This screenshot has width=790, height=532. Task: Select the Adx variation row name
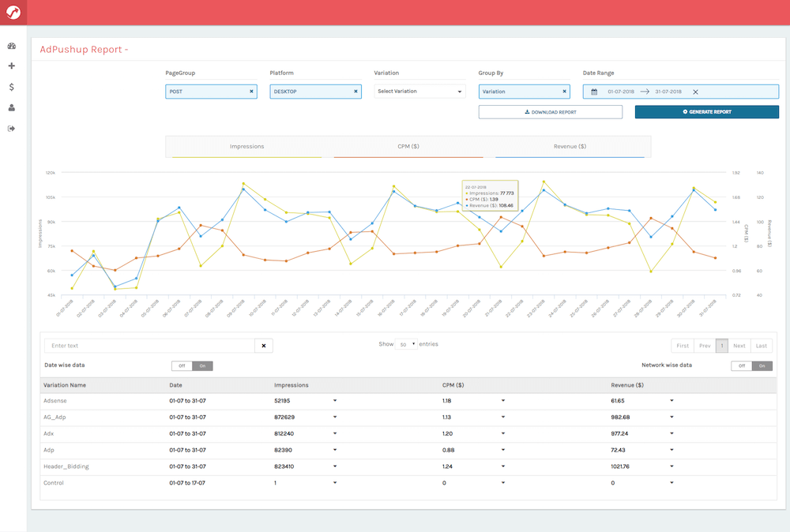click(48, 433)
